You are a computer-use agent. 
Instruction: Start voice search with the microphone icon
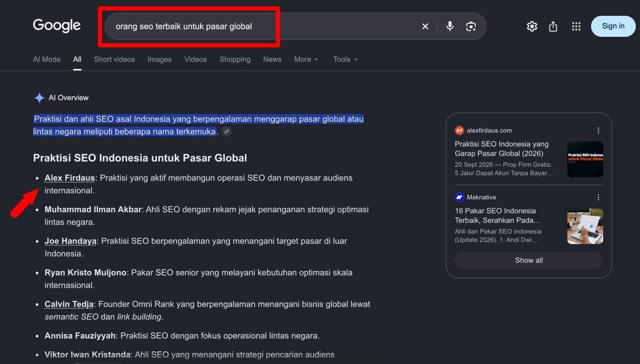[x=450, y=26]
